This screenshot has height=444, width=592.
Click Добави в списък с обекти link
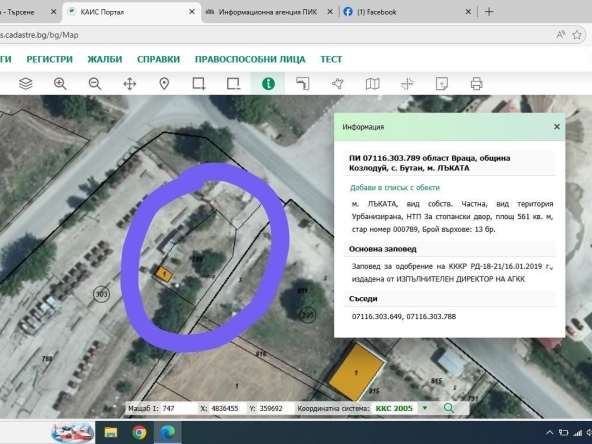point(395,188)
